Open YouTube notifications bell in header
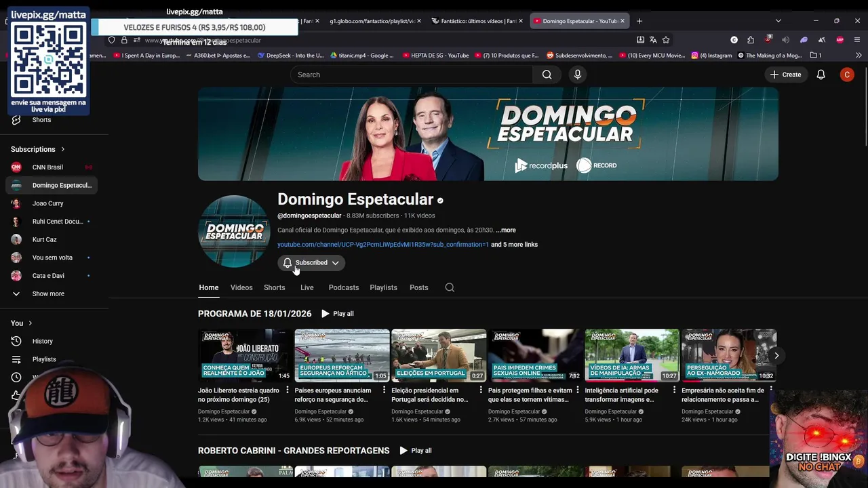Screen dimensions: 868x488 [821, 75]
